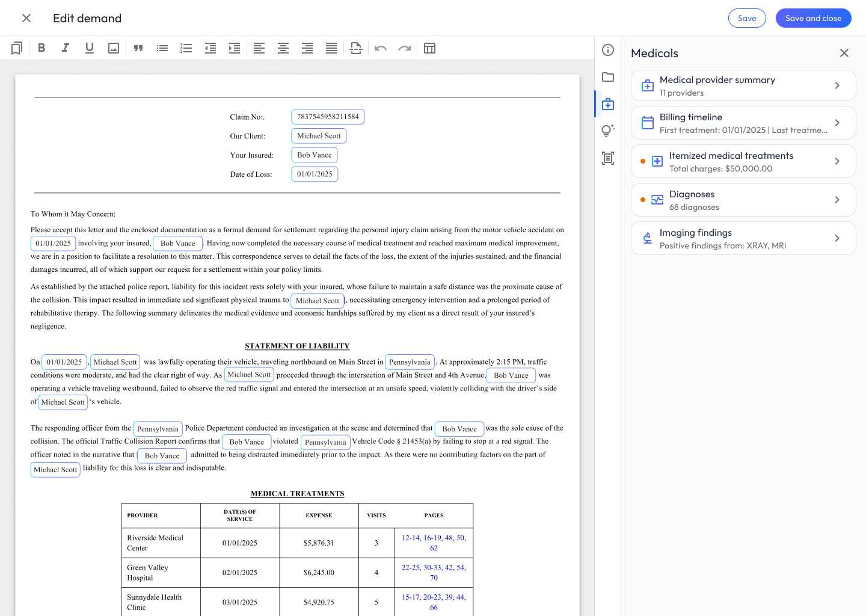
Task: Apply numbered list formatting
Action: [x=186, y=48]
